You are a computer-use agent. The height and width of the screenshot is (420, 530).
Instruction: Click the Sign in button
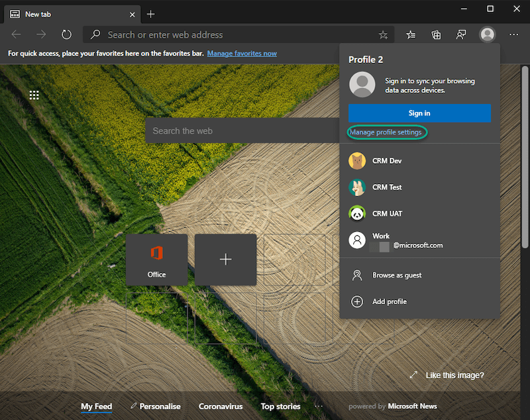coord(419,113)
